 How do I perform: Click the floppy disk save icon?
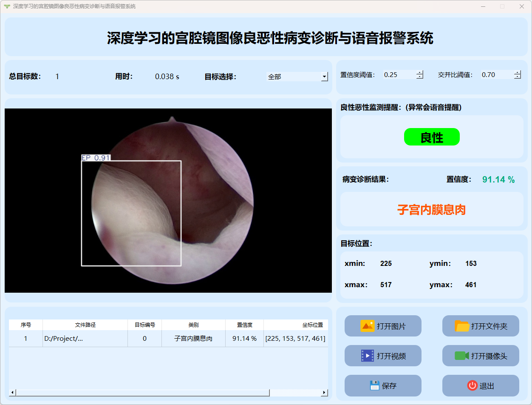point(374,385)
